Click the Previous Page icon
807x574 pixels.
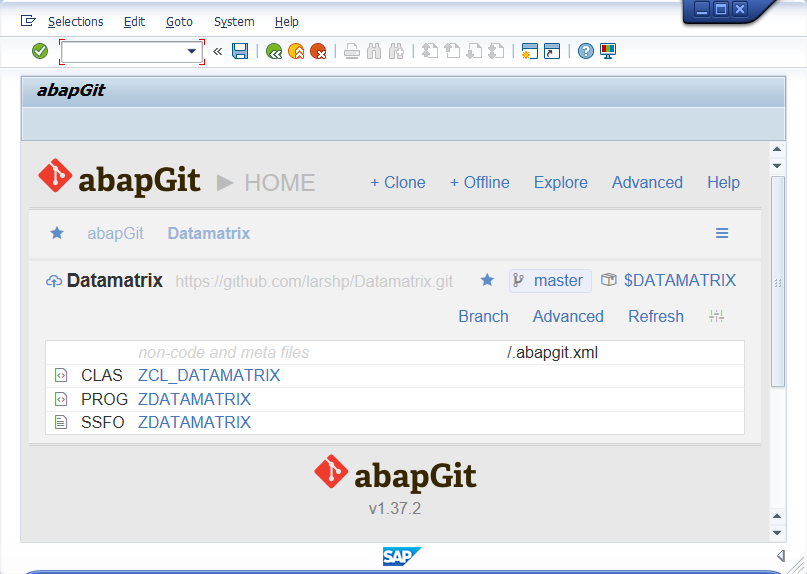pos(452,51)
